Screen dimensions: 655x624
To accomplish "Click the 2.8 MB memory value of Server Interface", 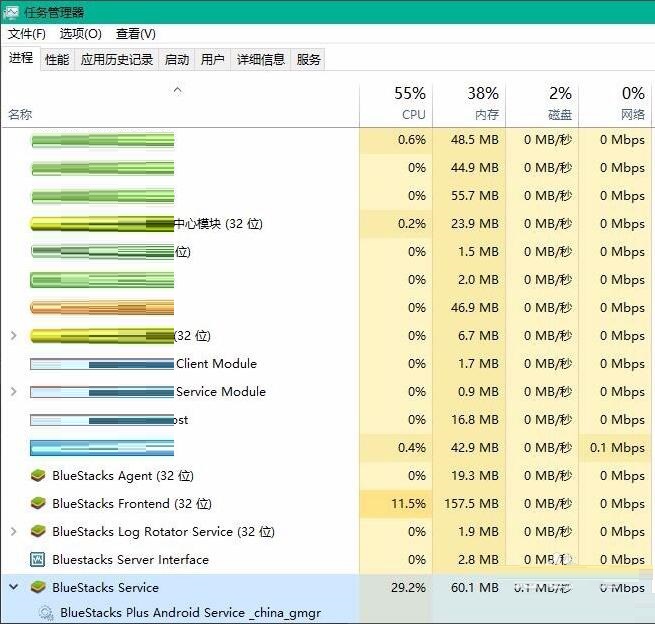I will click(x=478, y=559).
